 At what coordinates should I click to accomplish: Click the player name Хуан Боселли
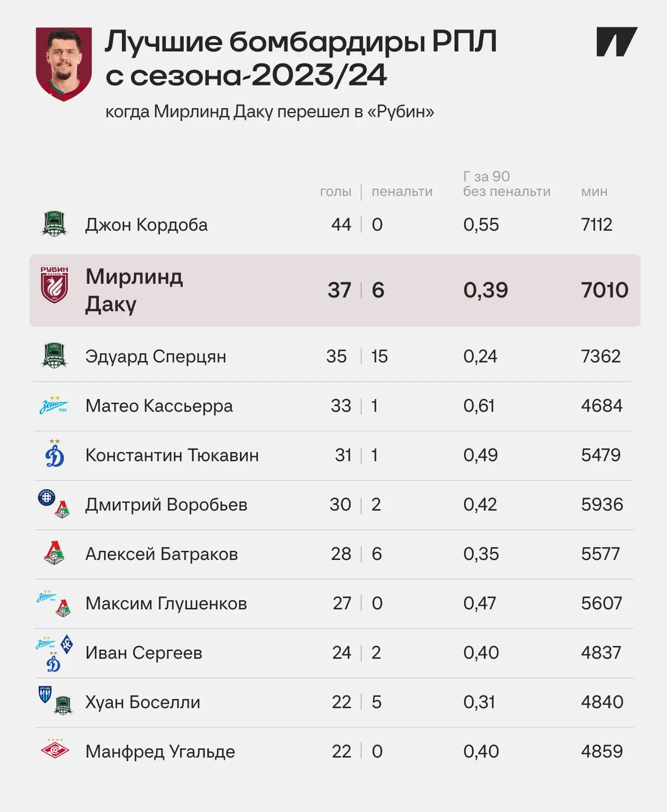(x=143, y=702)
